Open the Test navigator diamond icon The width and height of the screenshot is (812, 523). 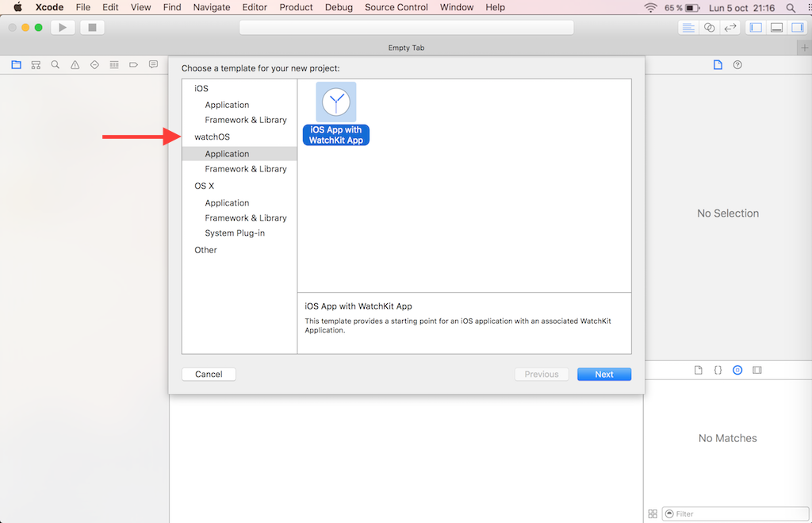point(94,65)
